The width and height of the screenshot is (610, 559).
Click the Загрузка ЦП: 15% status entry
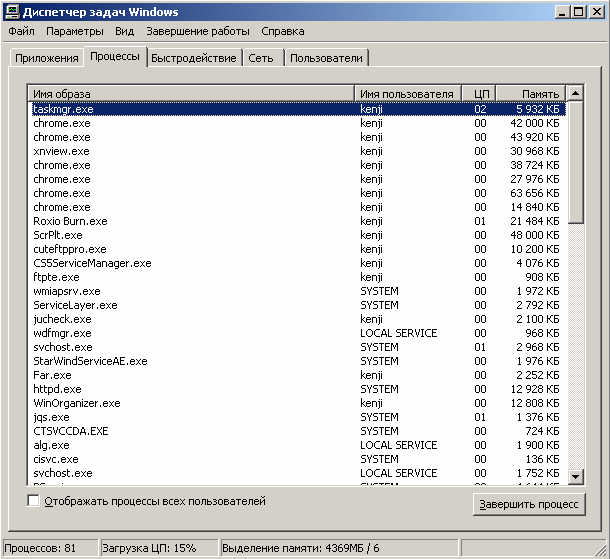(159, 548)
